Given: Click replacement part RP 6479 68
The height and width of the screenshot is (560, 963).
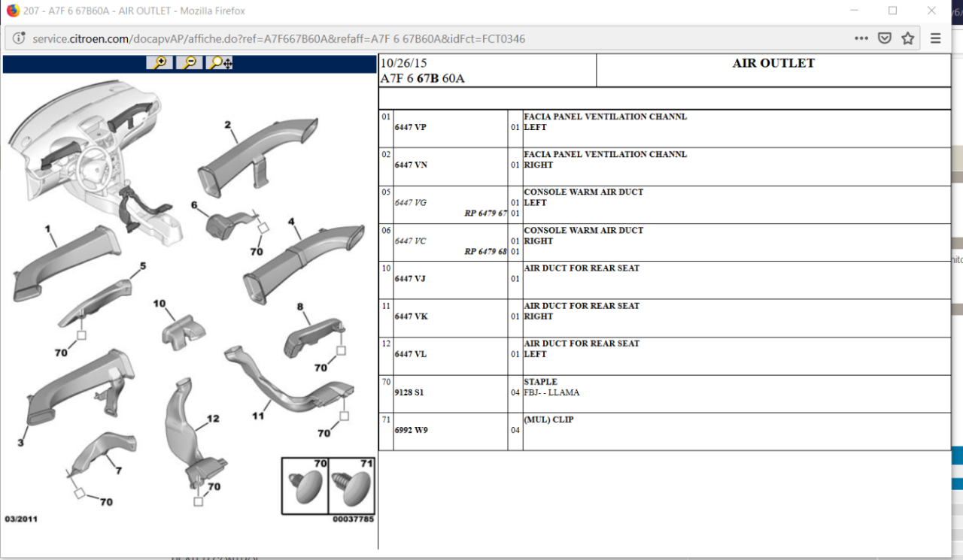Looking at the screenshot, I should coord(485,252).
